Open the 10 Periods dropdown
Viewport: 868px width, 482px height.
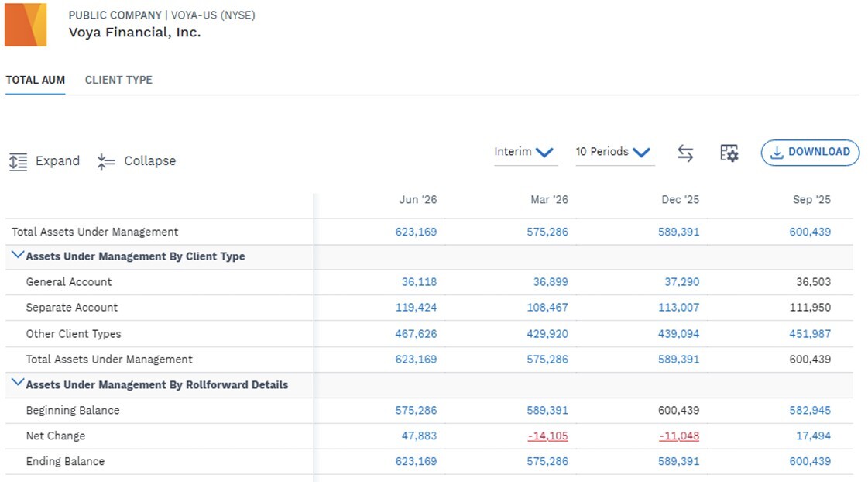[x=615, y=152]
